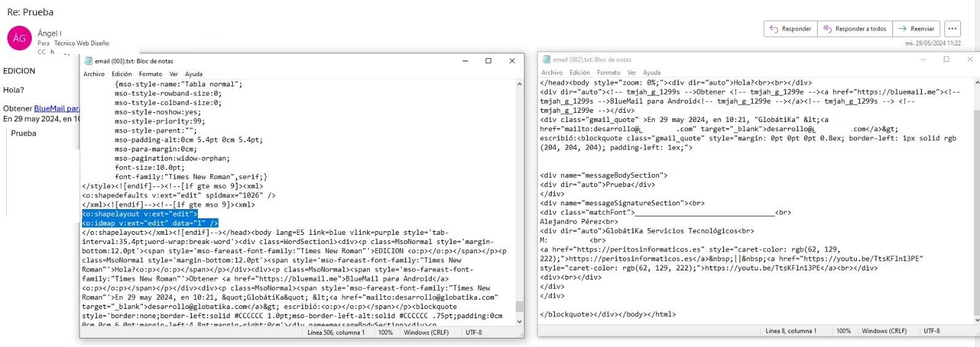Click the 'EDICION' text in email body
Screen dimensions: 980x347
[x=19, y=71]
